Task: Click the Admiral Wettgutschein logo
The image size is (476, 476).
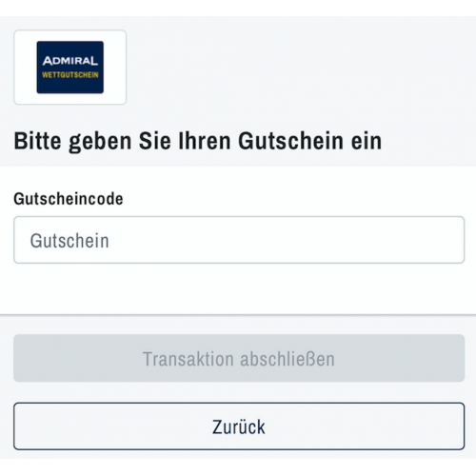Action: coord(70,68)
